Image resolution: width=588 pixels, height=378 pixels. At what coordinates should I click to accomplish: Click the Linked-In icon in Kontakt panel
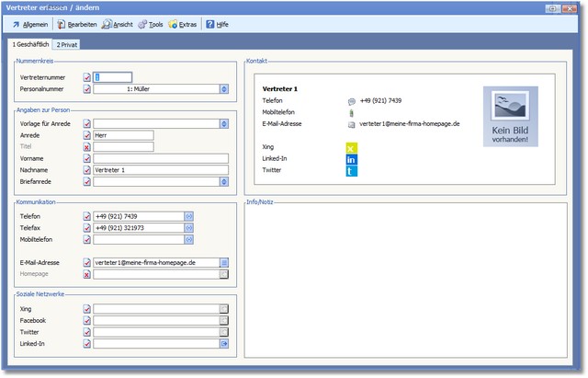(x=351, y=160)
